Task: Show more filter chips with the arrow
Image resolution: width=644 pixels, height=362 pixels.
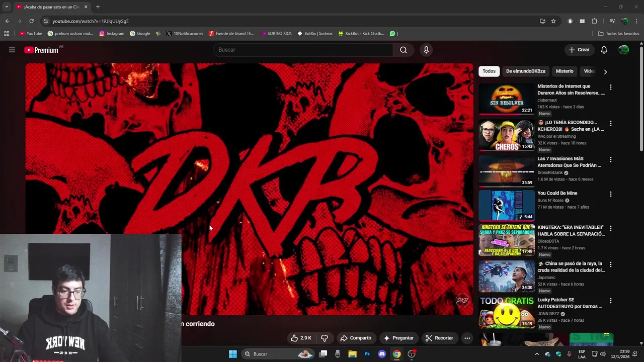Action: click(605, 71)
